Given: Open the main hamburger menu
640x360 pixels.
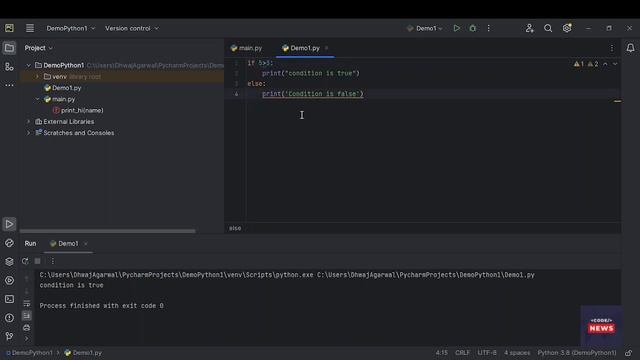Looking at the screenshot, I should (x=30, y=28).
